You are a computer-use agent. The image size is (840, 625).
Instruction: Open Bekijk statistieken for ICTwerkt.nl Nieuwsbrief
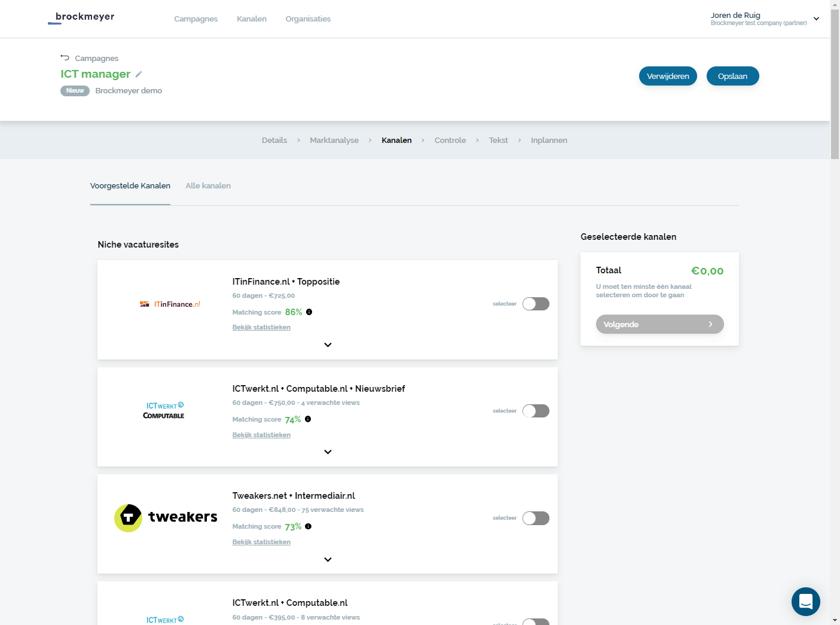click(x=261, y=435)
